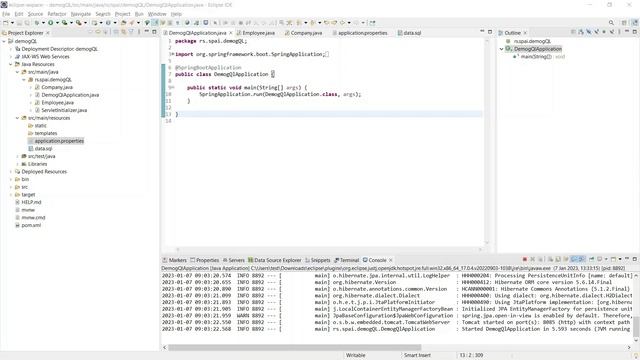Open Outline view menu (three dots)
The width and height of the screenshot is (640, 360).
click(x=619, y=32)
